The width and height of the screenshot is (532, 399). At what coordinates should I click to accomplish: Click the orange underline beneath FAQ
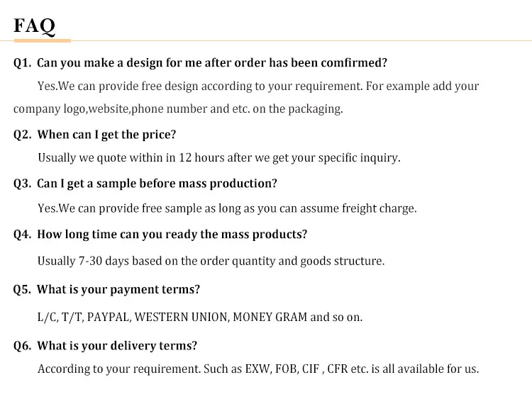43,40
